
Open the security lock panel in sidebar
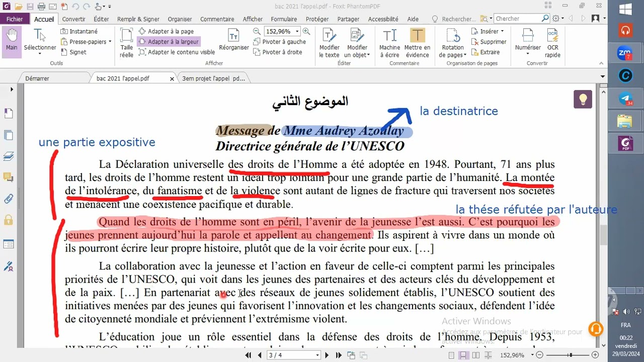coord(8,220)
